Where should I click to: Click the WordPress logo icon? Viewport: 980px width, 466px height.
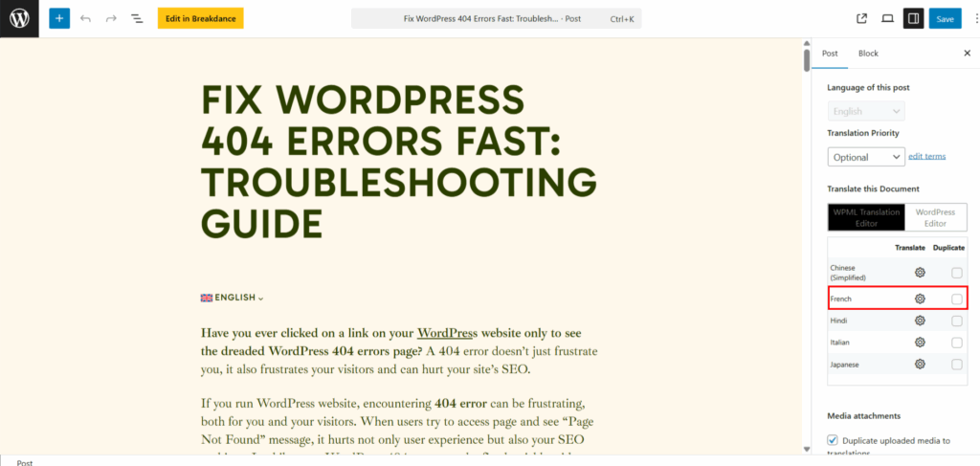pyautogui.click(x=19, y=18)
